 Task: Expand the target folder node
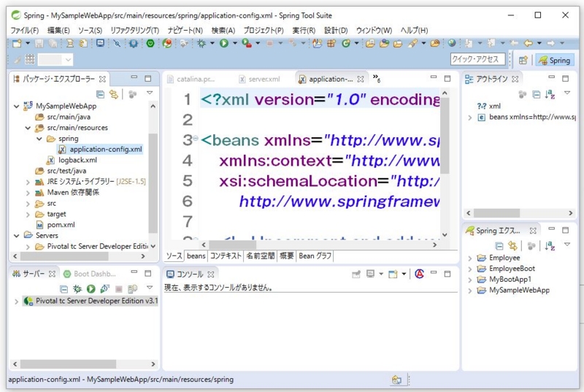click(x=28, y=215)
